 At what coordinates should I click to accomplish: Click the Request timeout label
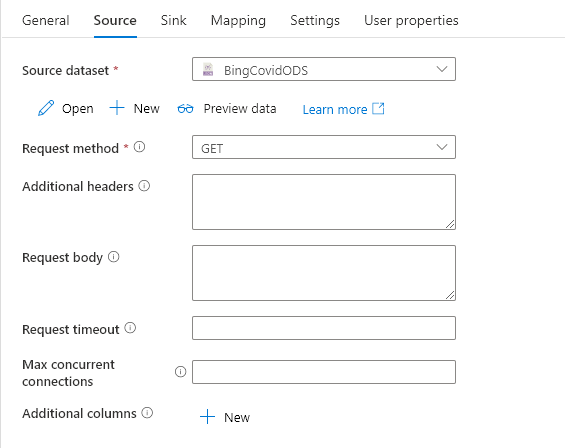[71, 329]
